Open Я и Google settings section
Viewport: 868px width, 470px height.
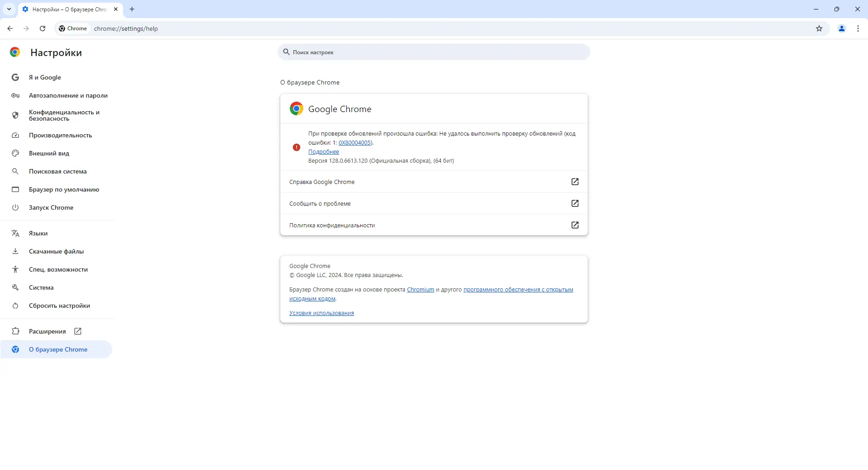coord(57,77)
